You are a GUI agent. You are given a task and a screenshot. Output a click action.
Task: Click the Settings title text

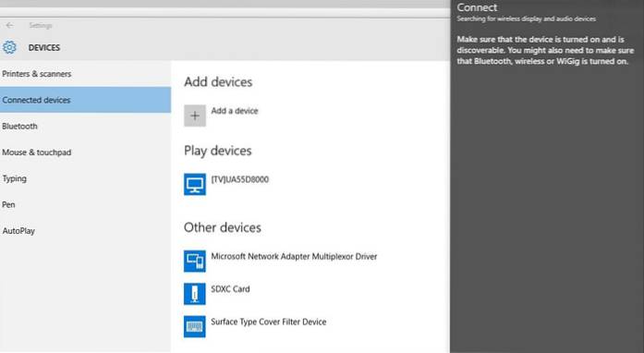[x=41, y=26]
